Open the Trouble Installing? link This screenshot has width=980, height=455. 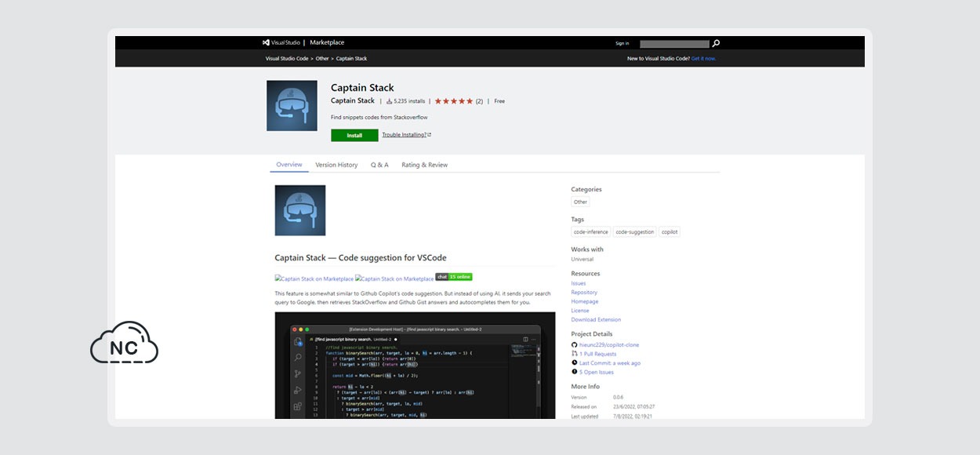(405, 135)
